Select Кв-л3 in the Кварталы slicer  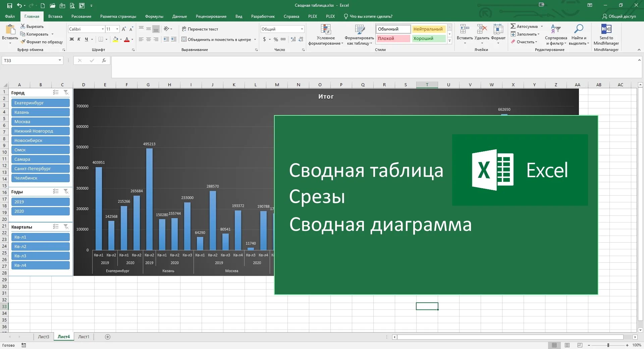40,256
